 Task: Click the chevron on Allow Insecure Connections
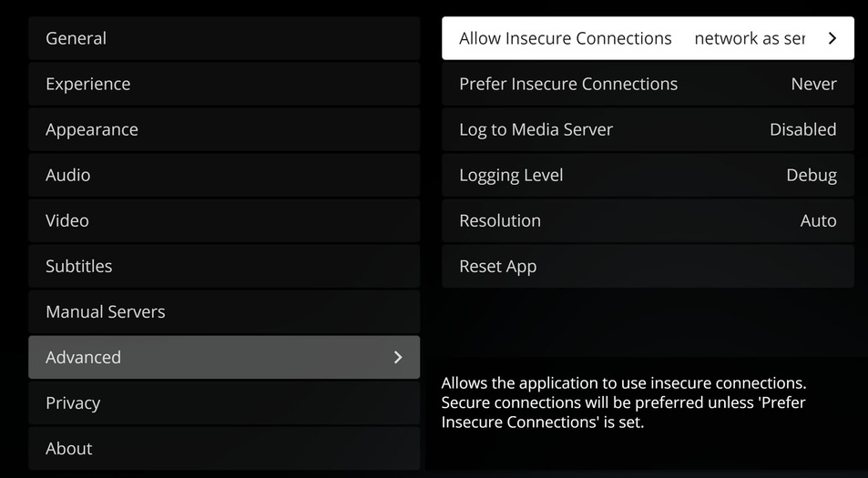pyautogui.click(x=832, y=38)
